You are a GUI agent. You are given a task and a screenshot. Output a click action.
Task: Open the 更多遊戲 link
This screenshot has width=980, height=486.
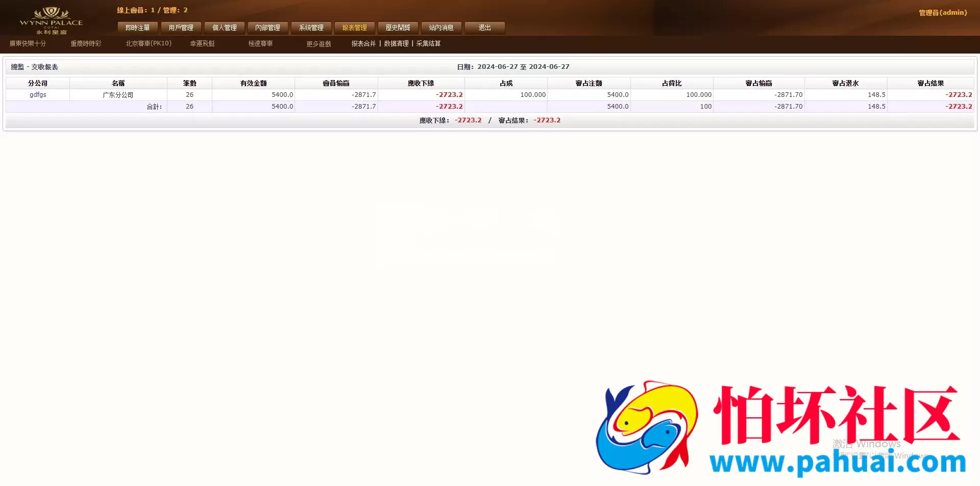[318, 44]
